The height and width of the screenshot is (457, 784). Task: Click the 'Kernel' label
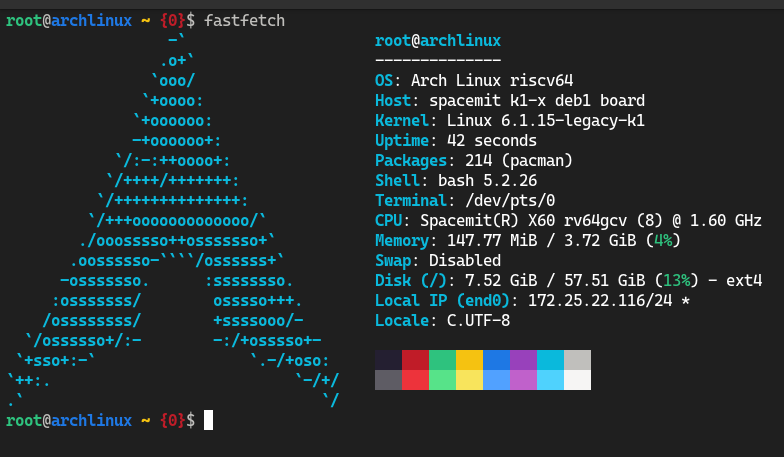coord(402,120)
